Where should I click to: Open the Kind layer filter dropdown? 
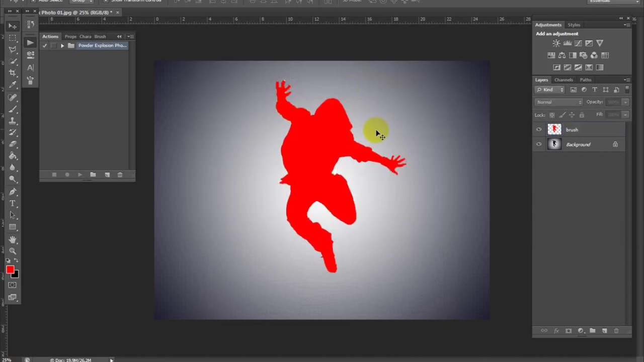click(549, 90)
